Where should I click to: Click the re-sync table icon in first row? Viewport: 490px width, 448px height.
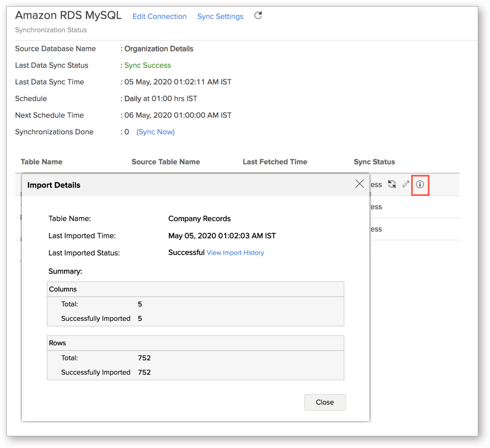point(392,184)
